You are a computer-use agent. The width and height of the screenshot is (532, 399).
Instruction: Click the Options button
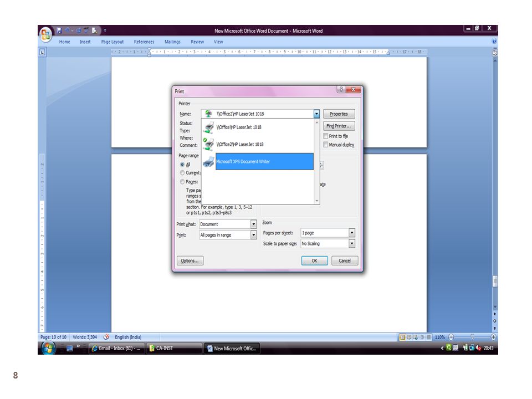[190, 260]
